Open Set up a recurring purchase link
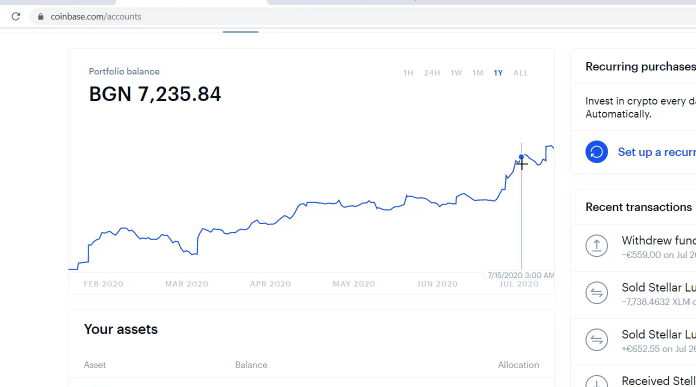This screenshot has width=696, height=387. pyautogui.click(x=656, y=152)
